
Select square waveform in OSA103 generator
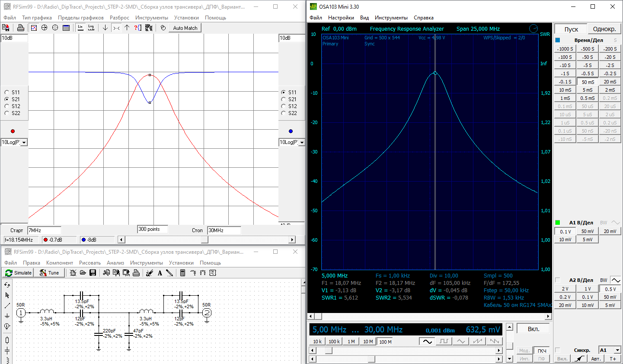[444, 341]
